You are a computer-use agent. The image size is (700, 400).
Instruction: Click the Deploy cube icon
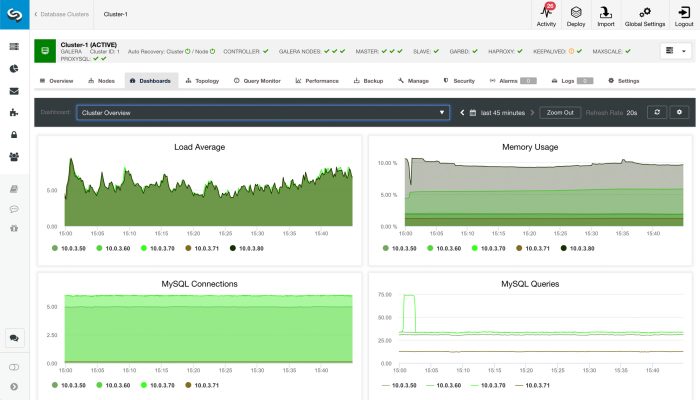(x=576, y=12)
